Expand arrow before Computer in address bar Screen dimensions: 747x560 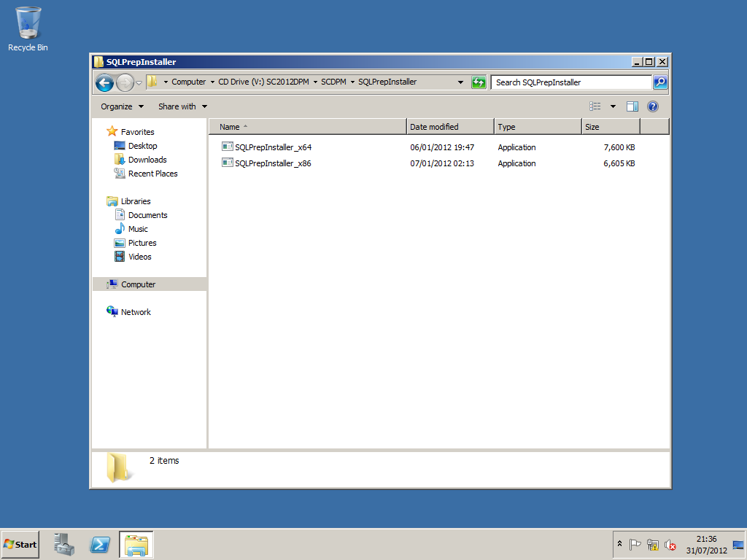click(x=166, y=82)
